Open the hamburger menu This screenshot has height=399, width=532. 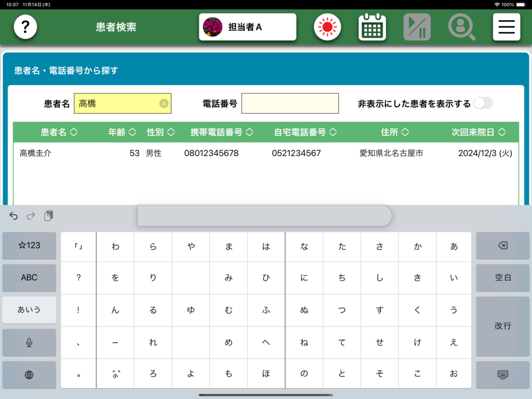pyautogui.click(x=506, y=27)
